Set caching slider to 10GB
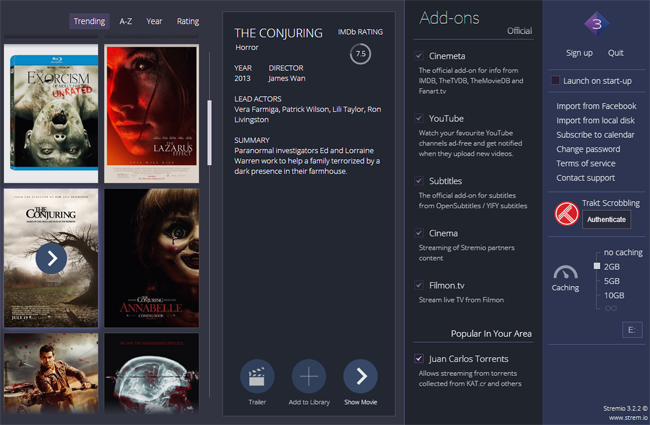This screenshot has width=650, height=425. point(614,296)
